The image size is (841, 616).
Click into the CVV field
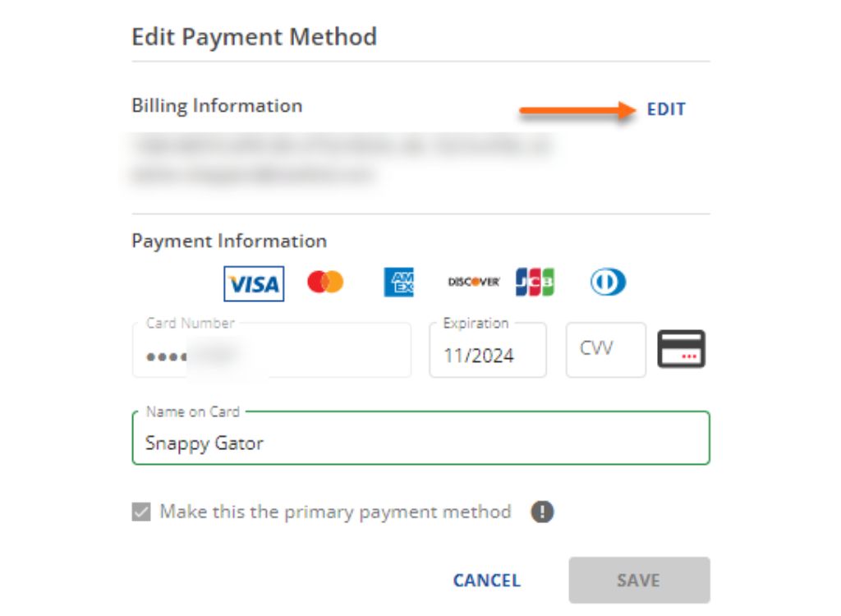[x=605, y=350]
